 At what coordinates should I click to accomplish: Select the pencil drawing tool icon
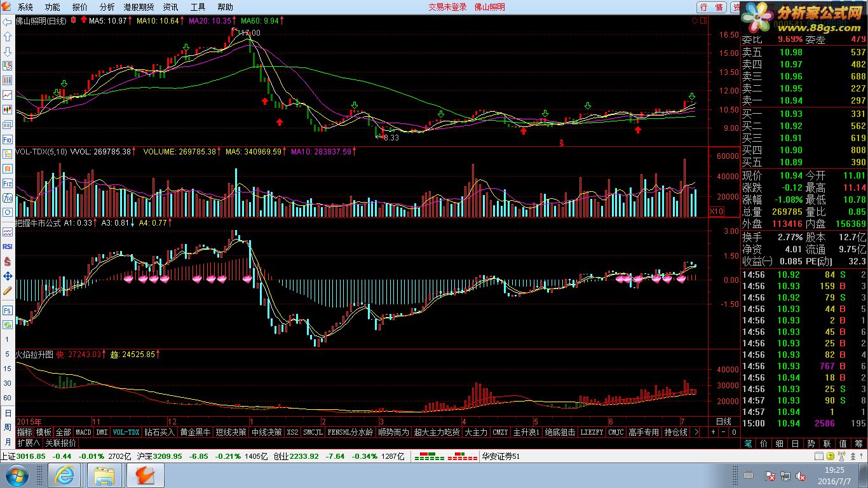tap(8, 290)
